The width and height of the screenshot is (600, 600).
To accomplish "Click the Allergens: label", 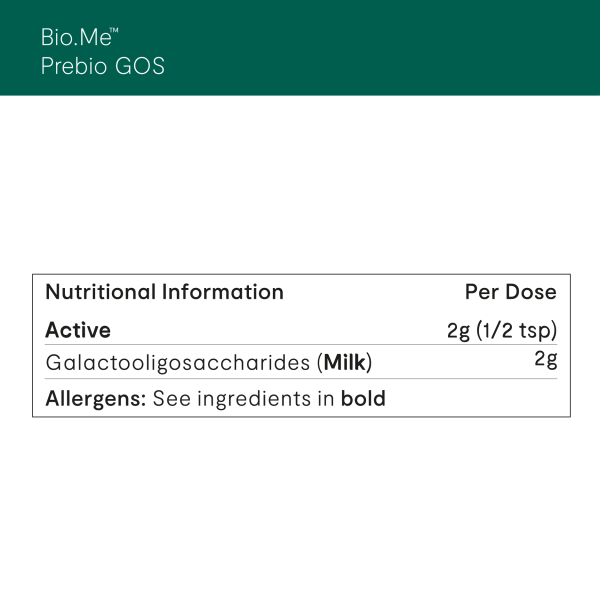I will point(96,399).
